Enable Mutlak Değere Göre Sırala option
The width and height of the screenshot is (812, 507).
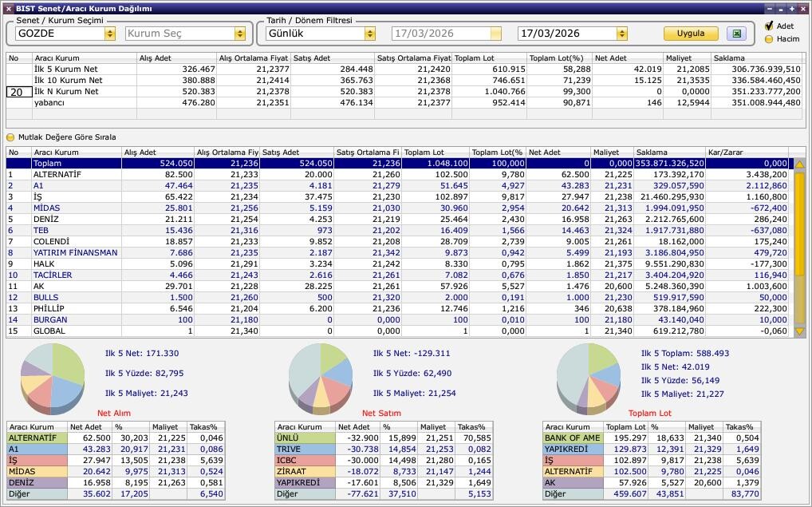[11, 137]
